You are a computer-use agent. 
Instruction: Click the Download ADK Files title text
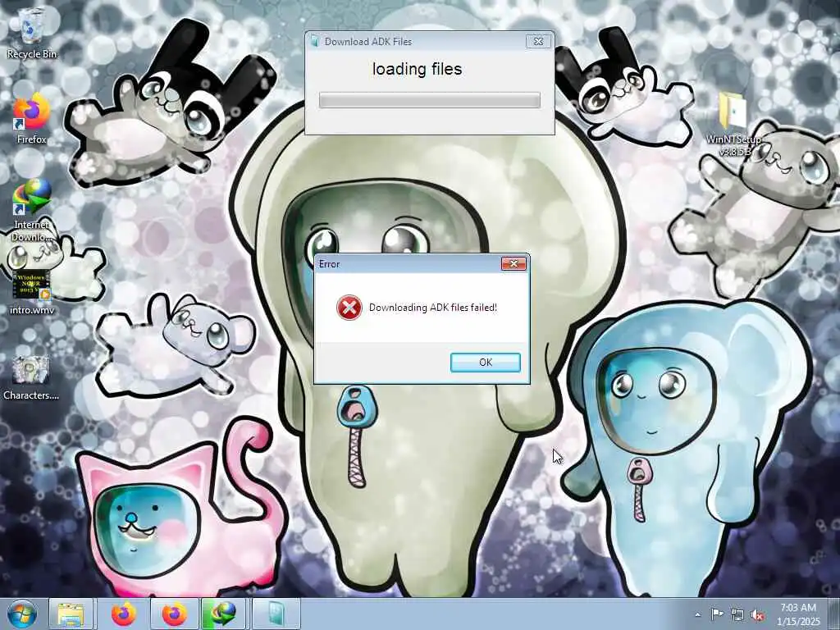pos(368,41)
